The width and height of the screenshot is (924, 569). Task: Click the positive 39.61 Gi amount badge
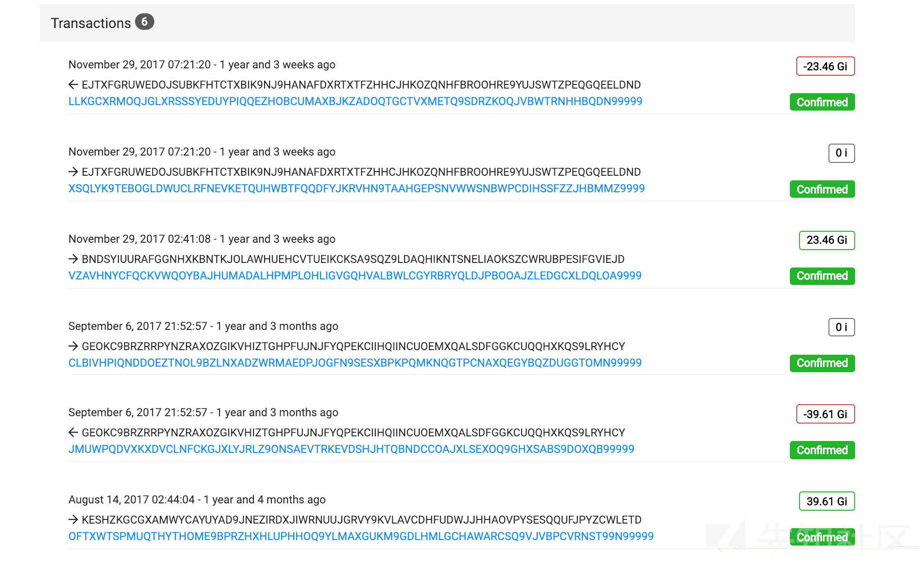[x=827, y=501]
